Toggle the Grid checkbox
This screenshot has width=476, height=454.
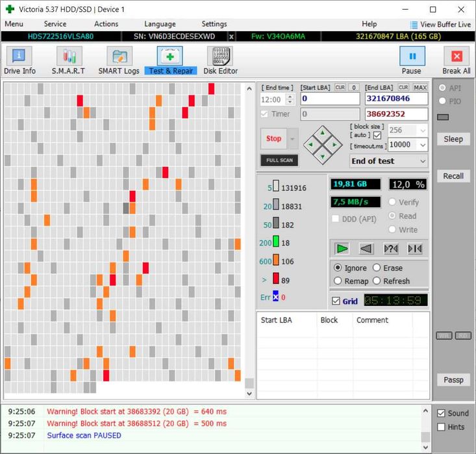tap(336, 301)
